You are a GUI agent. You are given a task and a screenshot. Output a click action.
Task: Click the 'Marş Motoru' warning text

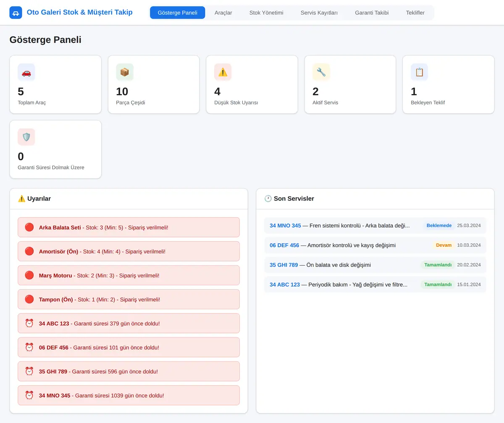pos(55,275)
